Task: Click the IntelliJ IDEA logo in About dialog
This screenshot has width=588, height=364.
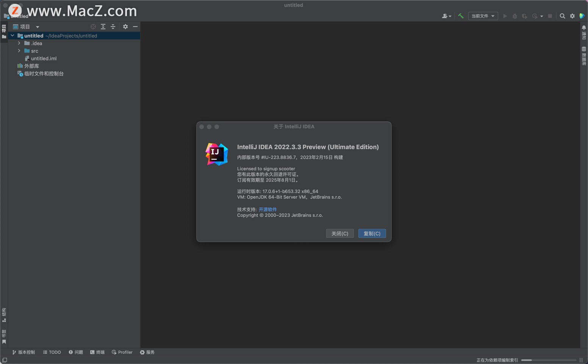Action: coord(217,154)
